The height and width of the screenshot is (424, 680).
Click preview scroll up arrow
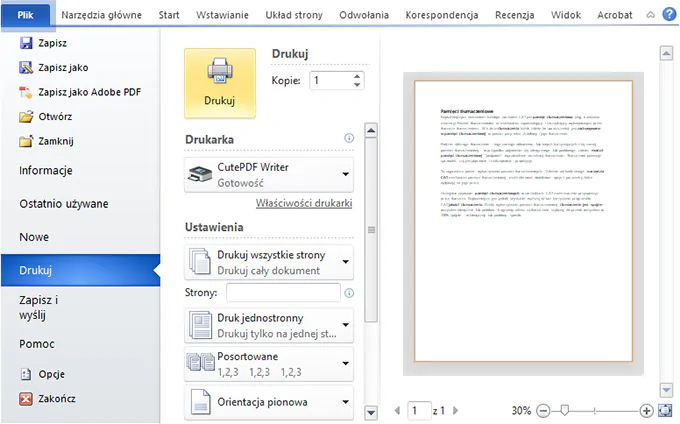(x=666, y=54)
